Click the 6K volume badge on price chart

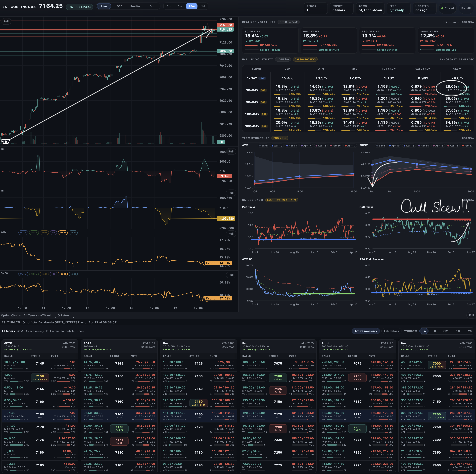click(x=221, y=142)
